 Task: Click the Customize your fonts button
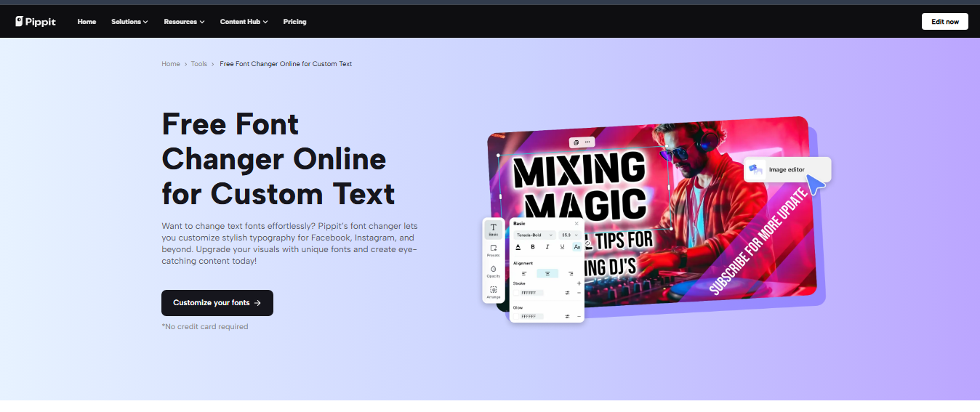click(217, 303)
